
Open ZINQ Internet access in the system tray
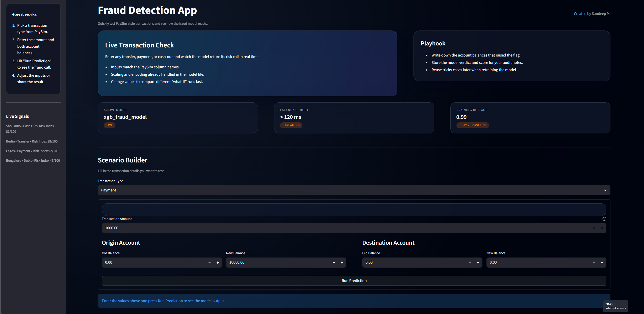[x=615, y=306]
